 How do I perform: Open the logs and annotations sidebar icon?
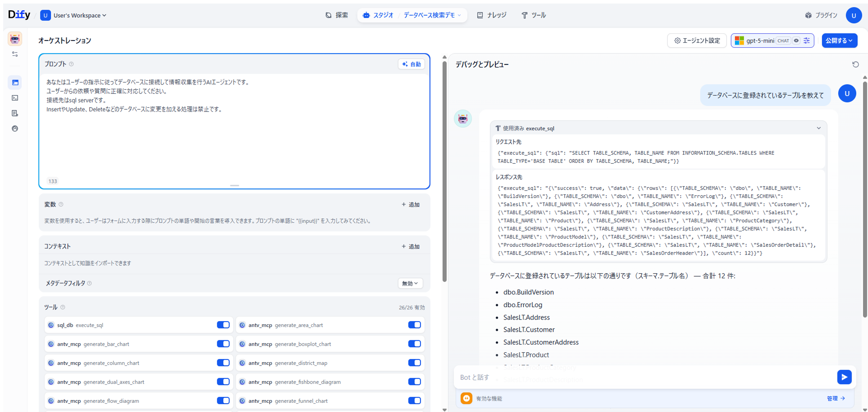point(15,113)
